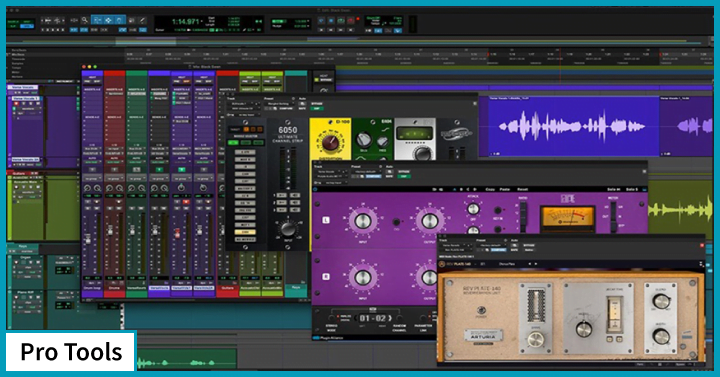Open the Drum loop group assignment selector
Viewport: 720px width, 377px height.
tap(92, 178)
